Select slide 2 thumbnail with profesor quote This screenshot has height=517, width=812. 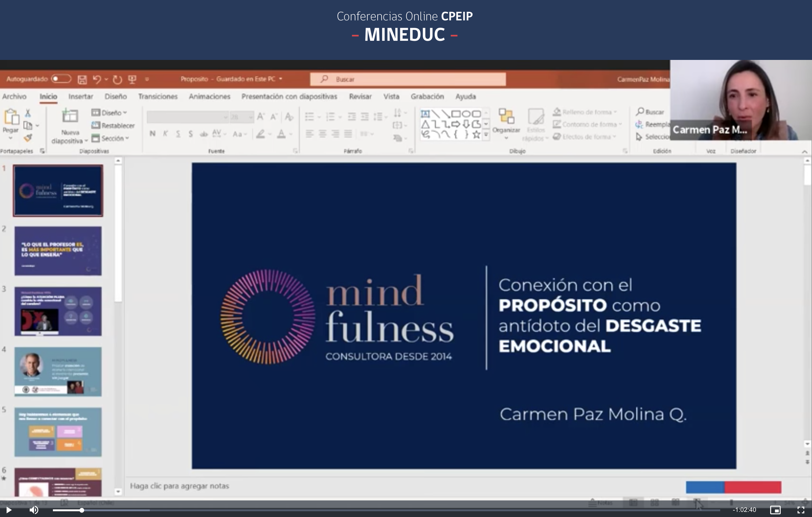[58, 251]
